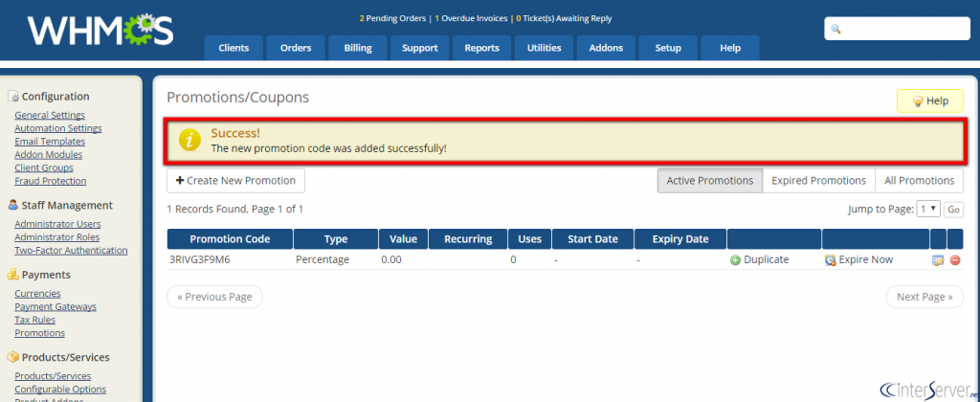The image size is (980, 402).
Task: Open Administrator Roles in sidebar
Action: pos(56,237)
